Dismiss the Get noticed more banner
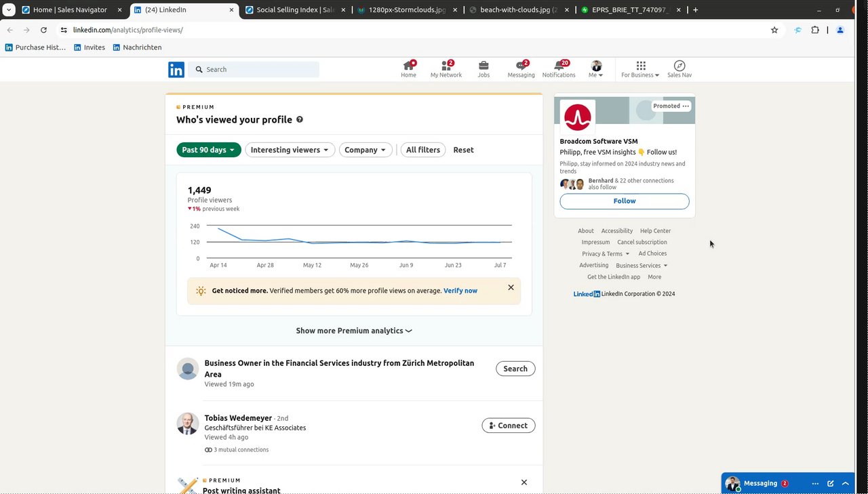The image size is (868, 494). tap(511, 287)
